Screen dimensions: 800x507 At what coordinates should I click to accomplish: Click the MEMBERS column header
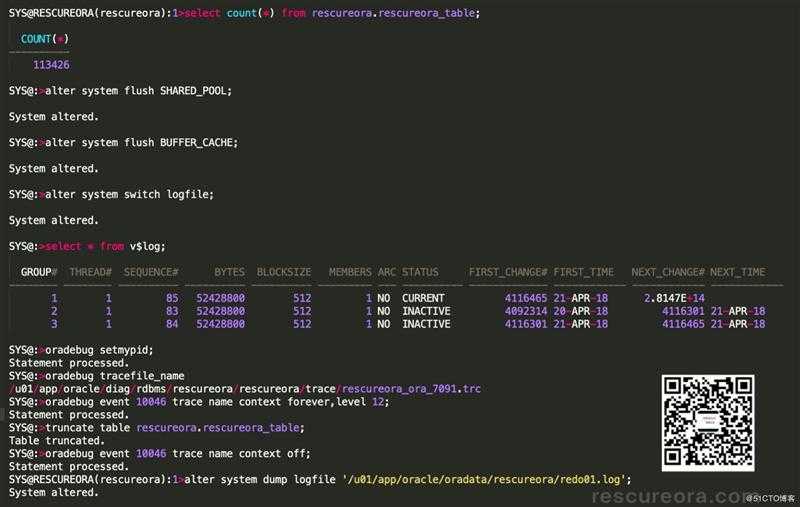[x=350, y=272]
